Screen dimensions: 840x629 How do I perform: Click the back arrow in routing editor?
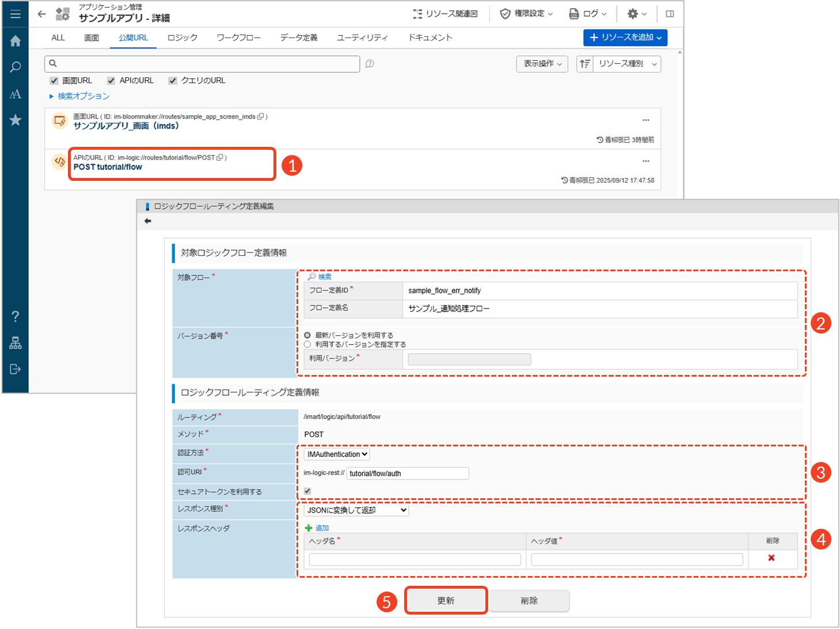click(x=148, y=221)
